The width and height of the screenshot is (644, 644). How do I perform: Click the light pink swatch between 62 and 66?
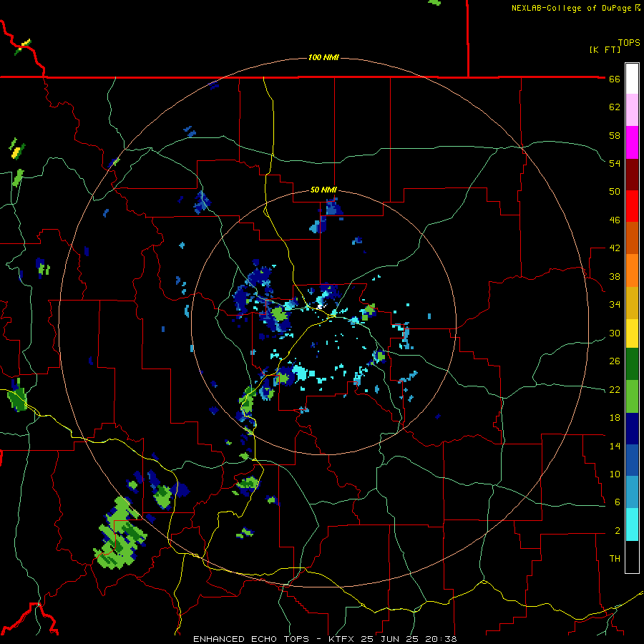pos(632,109)
